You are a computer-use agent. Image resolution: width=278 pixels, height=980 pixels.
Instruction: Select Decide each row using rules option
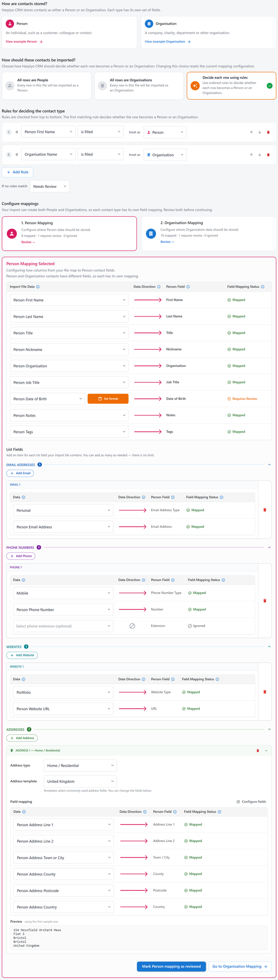pyautogui.click(x=232, y=85)
